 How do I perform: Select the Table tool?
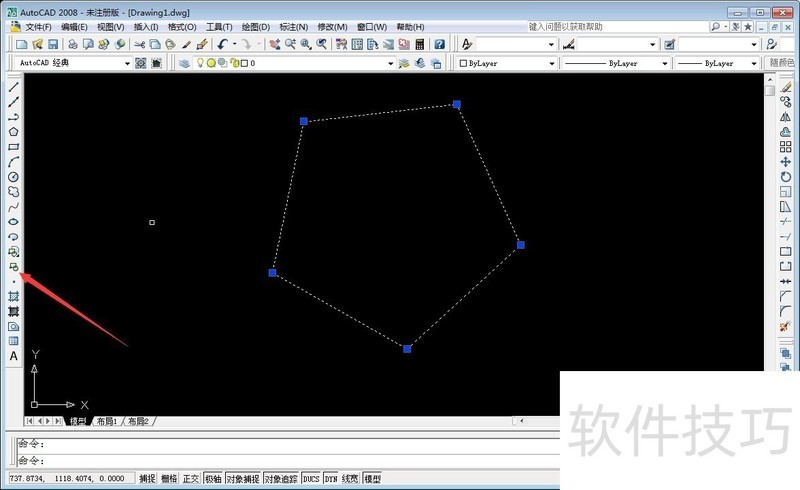click(x=14, y=341)
